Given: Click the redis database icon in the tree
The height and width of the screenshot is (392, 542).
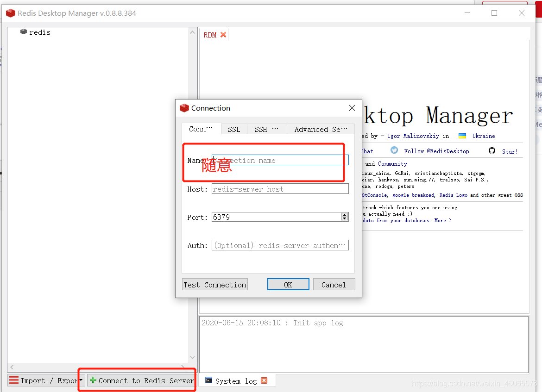Looking at the screenshot, I should coord(24,32).
